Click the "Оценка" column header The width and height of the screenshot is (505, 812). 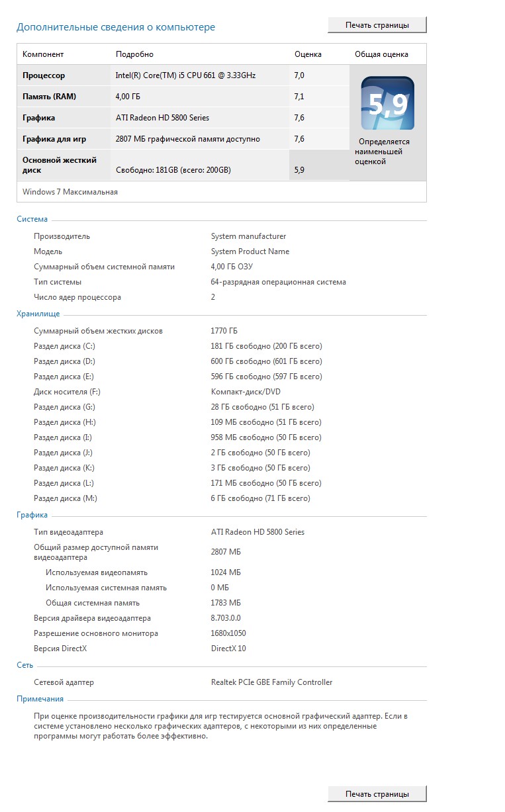click(x=308, y=54)
